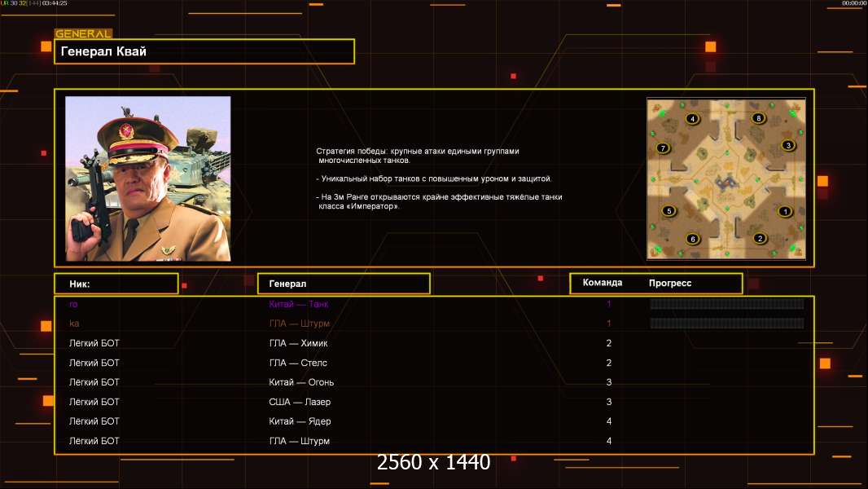Image resolution: width=868 pixels, height=489 pixels.
Task: Click the Ник: column header
Action: [116, 284]
